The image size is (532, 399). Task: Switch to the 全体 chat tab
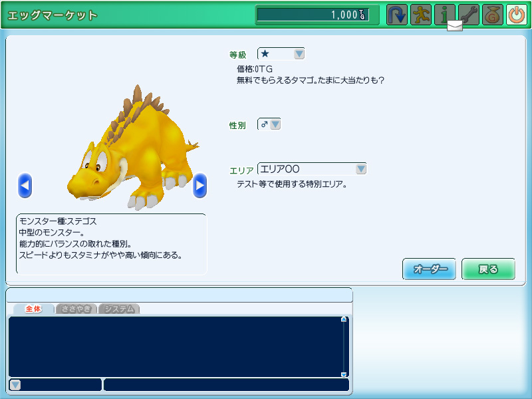tap(34, 309)
